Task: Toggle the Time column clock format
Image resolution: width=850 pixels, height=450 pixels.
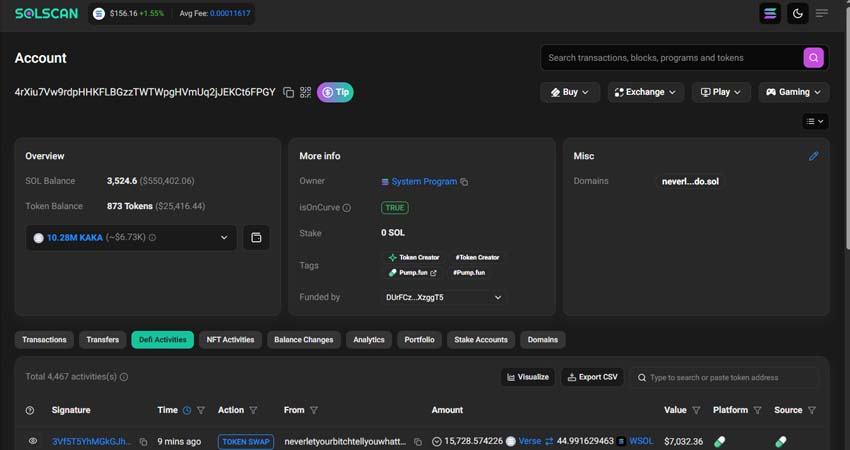Action: pos(187,410)
